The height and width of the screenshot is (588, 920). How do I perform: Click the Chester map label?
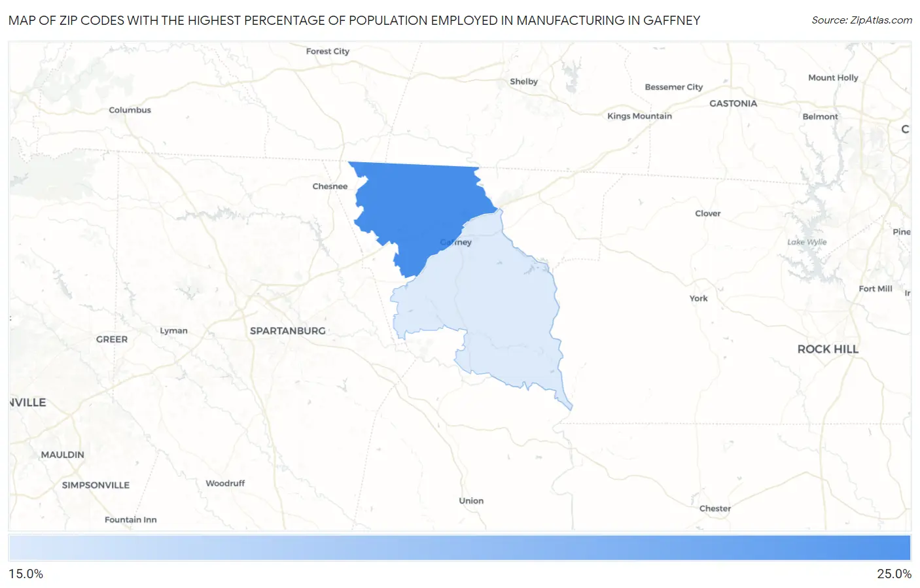pos(715,508)
